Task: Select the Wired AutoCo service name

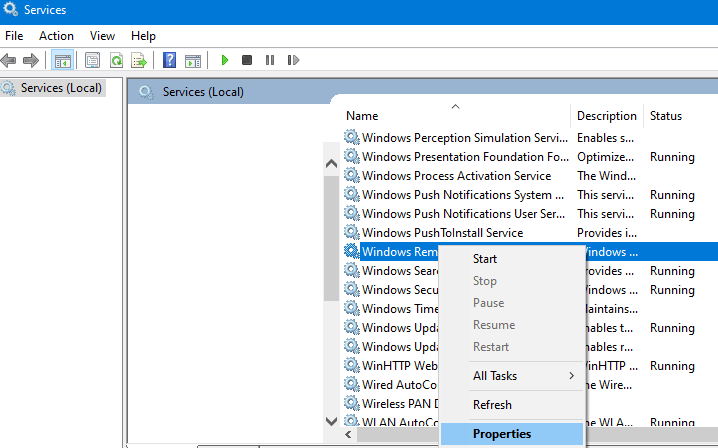Action: [399, 385]
